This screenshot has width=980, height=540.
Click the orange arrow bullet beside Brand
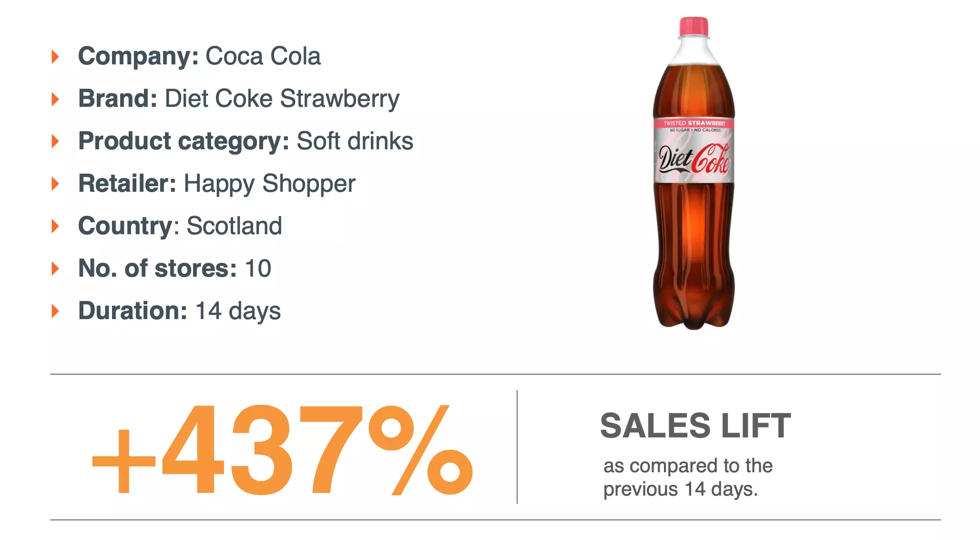pos(55,99)
